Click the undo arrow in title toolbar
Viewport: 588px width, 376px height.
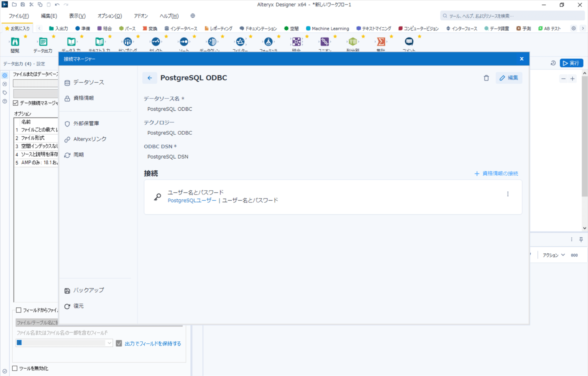click(57, 4)
